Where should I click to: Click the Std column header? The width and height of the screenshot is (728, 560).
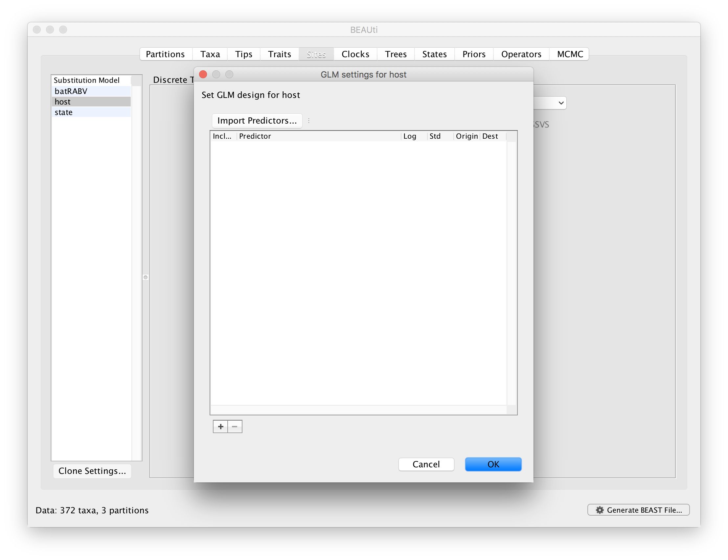tap(440, 136)
